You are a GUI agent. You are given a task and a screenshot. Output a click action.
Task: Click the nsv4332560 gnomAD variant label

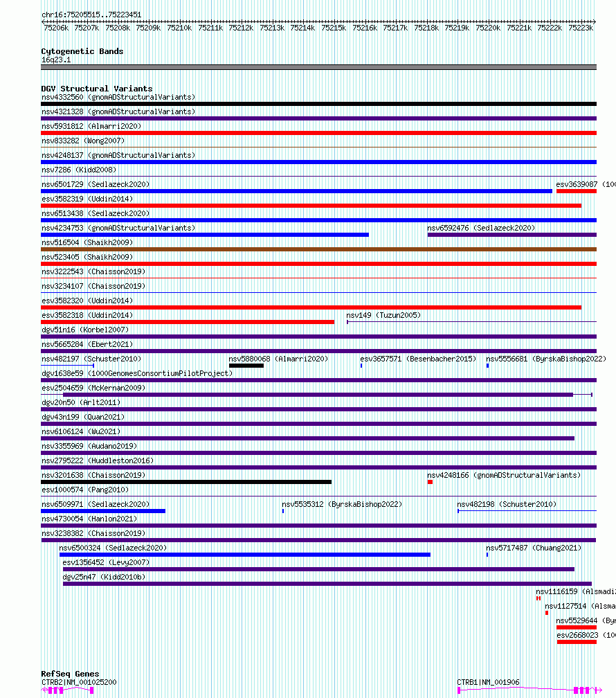(118, 97)
